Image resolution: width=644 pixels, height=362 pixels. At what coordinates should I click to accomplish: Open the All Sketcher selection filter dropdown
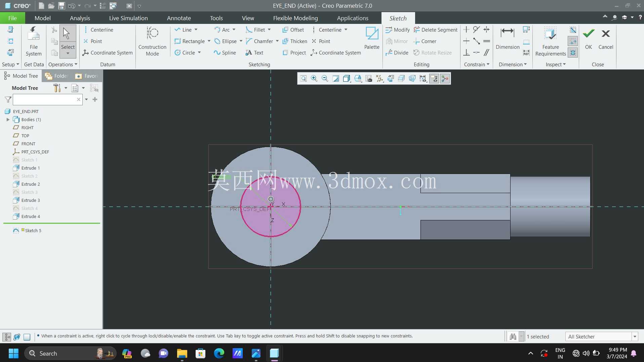tap(635, 336)
